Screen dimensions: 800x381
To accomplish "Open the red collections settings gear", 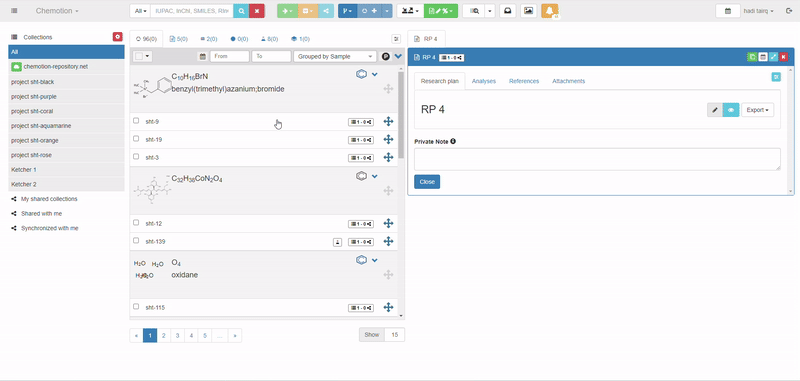I will pos(118,37).
